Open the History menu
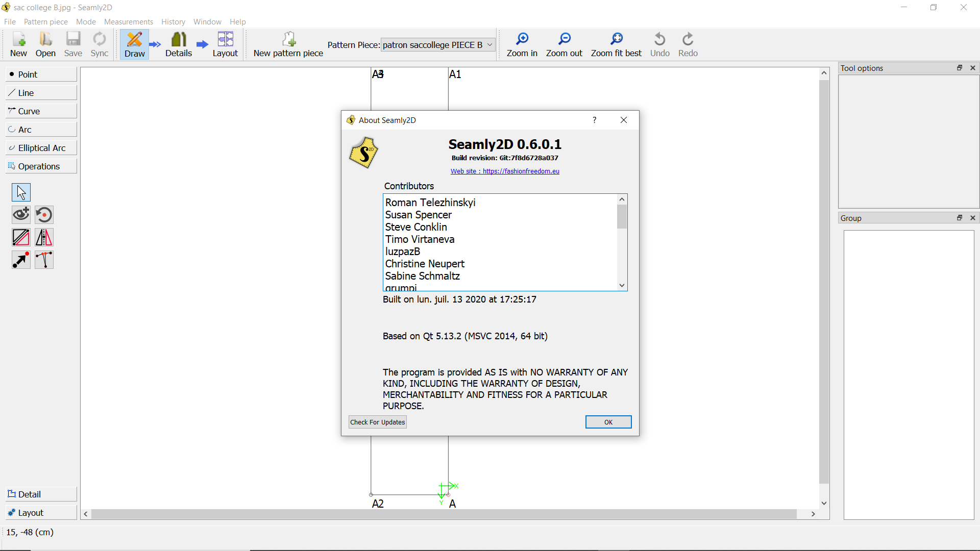The image size is (980, 551). coord(173,22)
